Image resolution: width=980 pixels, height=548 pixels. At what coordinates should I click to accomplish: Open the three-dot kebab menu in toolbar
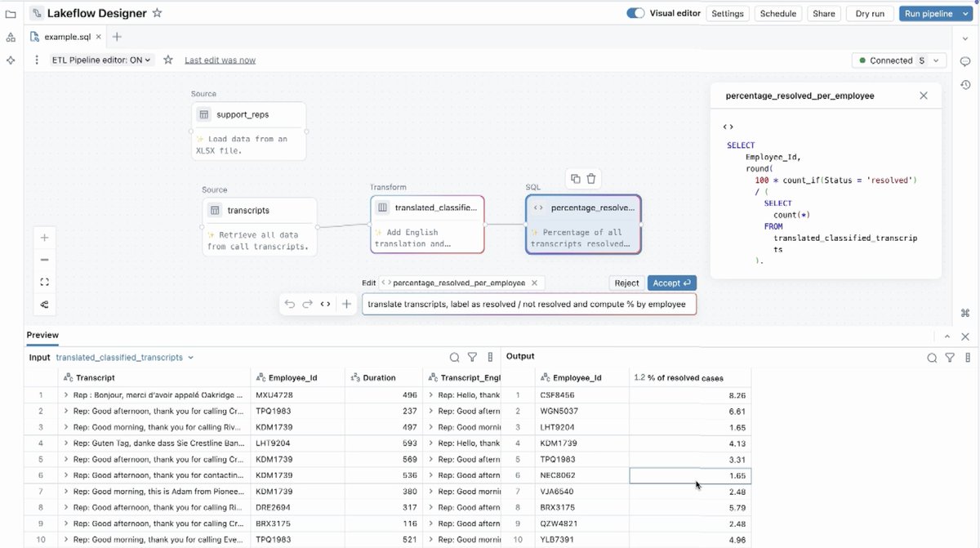(x=37, y=60)
